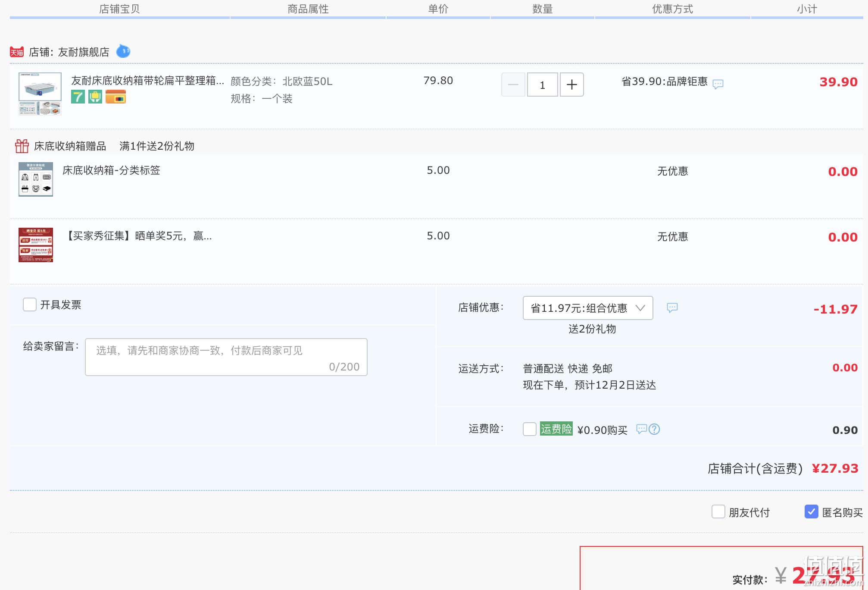Click the 省39.90:品牌钜惠 discount text
Screen dimensions: 868x590
click(x=665, y=82)
